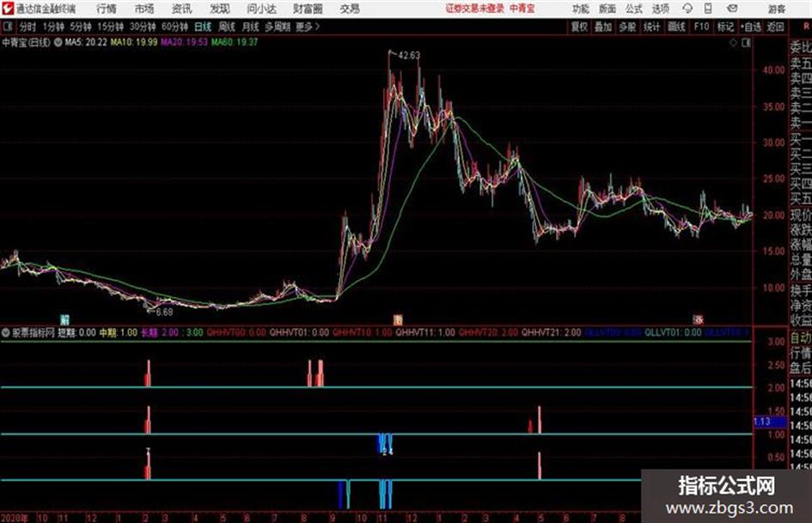Click the pink marker near the chart's right end
Image resolution: width=812 pixels, height=523 pixels.
point(698,319)
